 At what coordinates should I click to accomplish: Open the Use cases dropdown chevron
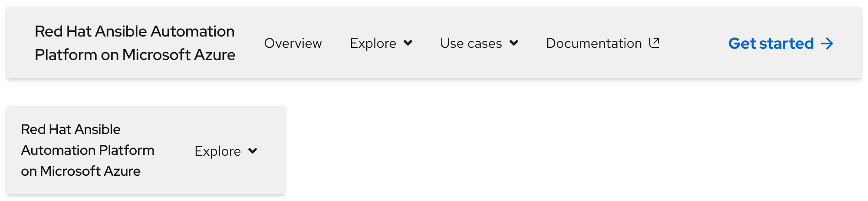click(514, 43)
